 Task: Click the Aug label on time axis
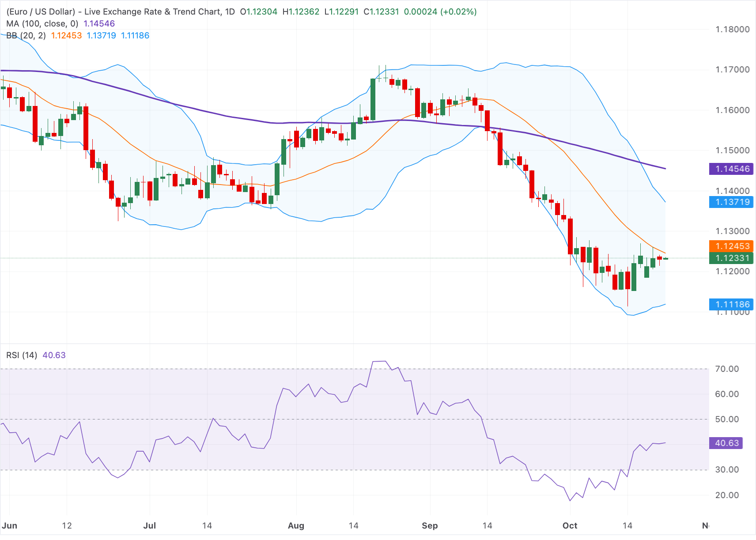coord(296,526)
